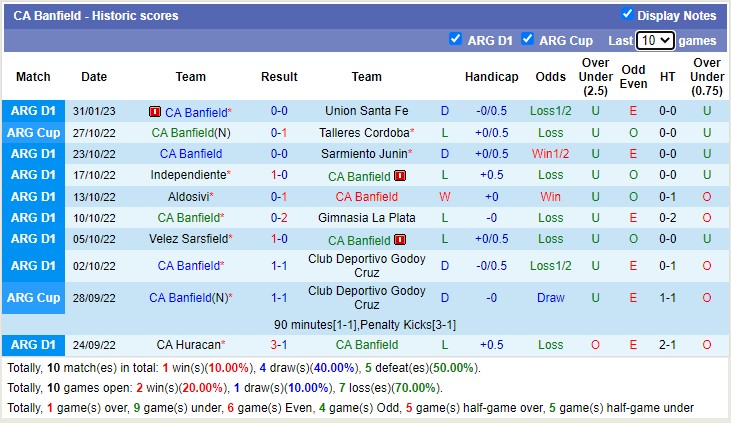Click the Over Under (2.5) column header

click(x=595, y=76)
